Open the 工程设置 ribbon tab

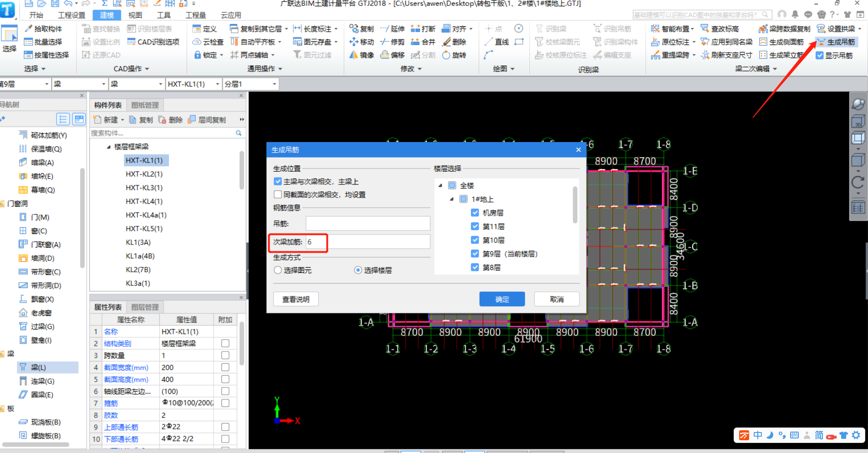click(71, 15)
